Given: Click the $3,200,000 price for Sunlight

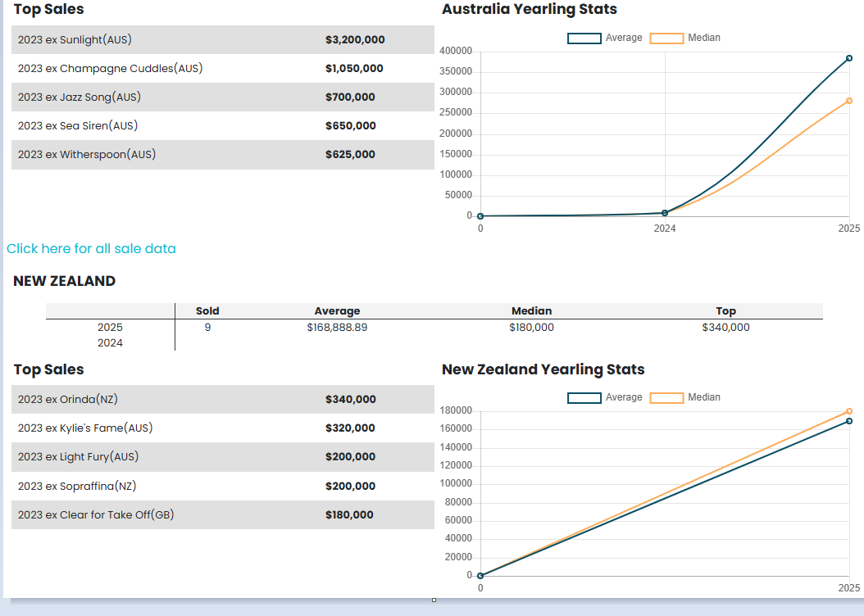Looking at the screenshot, I should pos(355,39).
